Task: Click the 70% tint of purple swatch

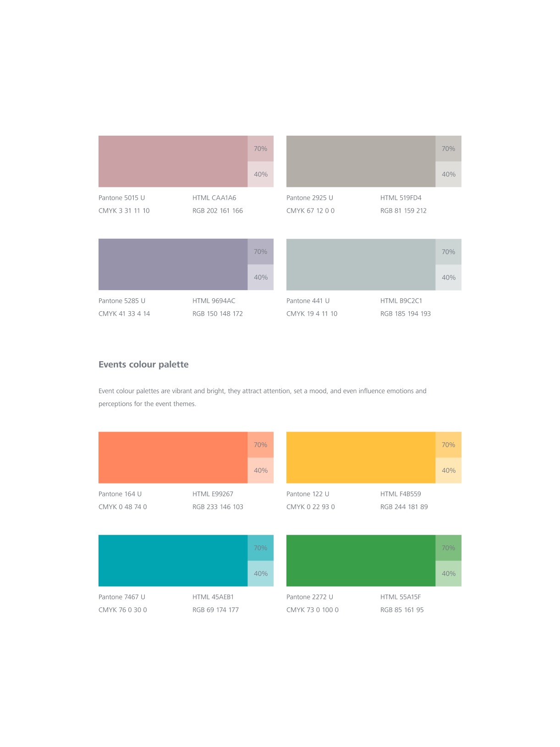Action: (x=261, y=252)
